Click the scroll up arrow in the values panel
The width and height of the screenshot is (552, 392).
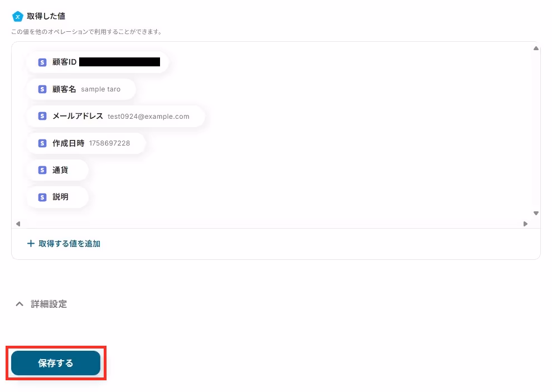tap(536, 49)
